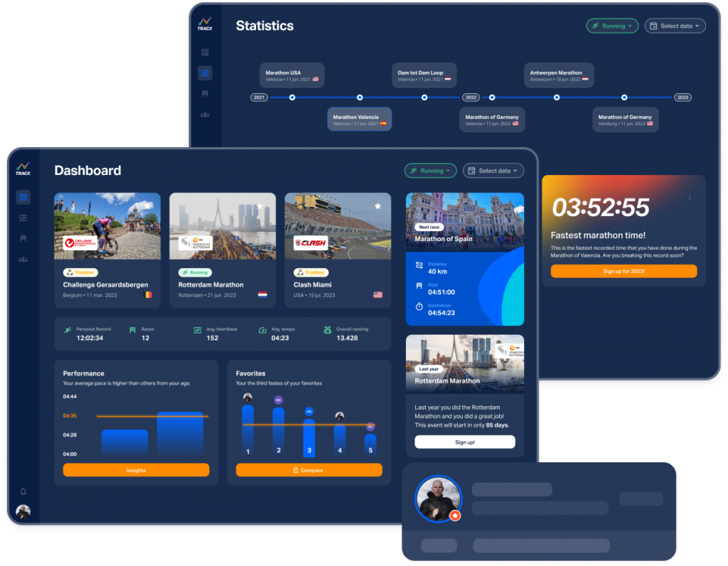728x566 pixels.
Task: Click the 2022 year marker
Action: coord(471,97)
